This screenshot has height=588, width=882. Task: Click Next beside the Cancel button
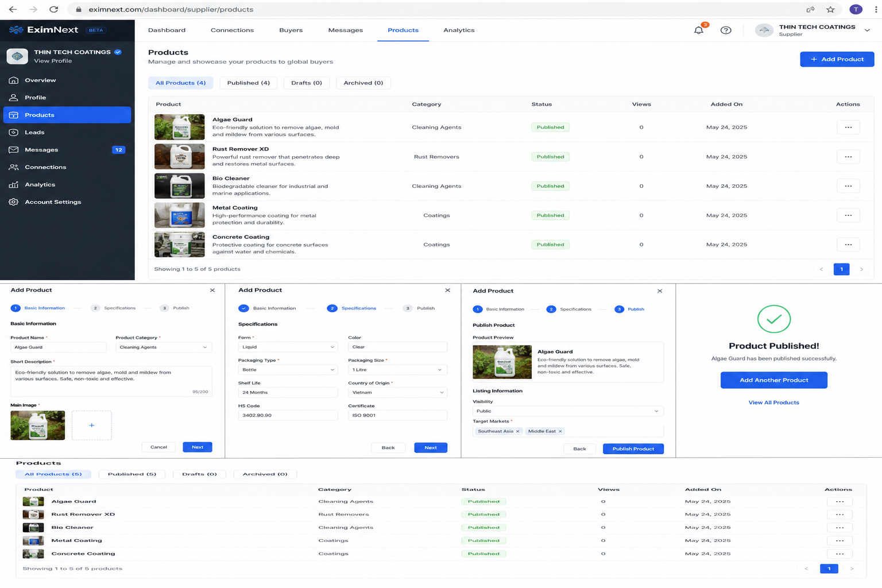198,447
